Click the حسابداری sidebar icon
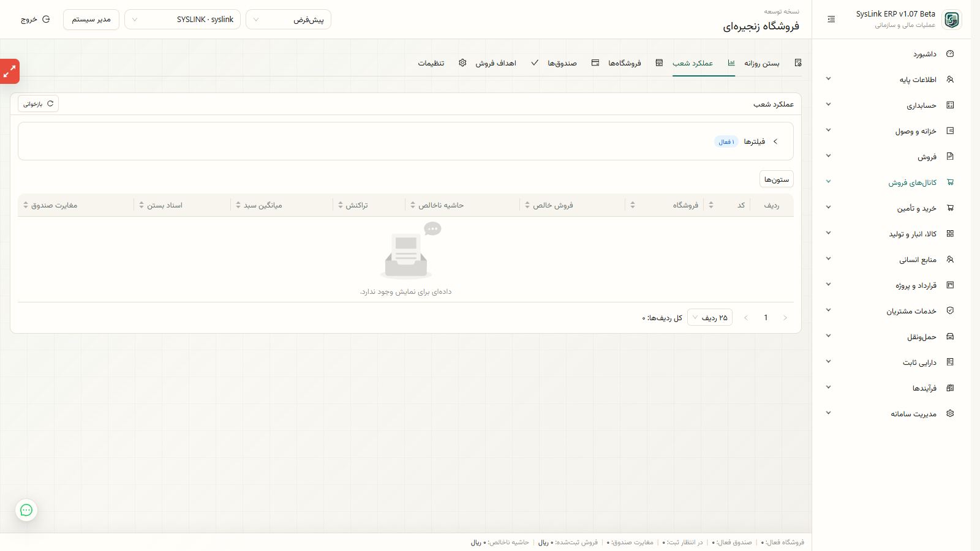 (950, 105)
